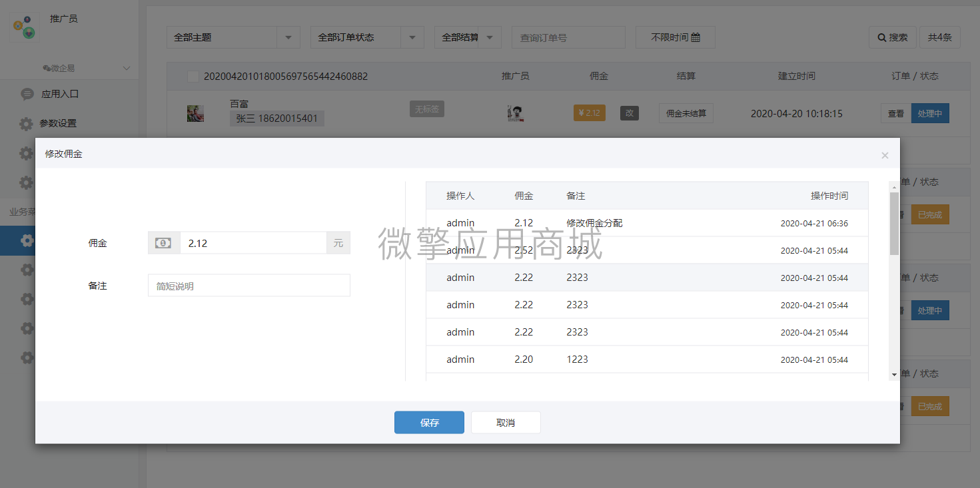
Task: Click the 参数设置 gear icon
Action: [26, 123]
